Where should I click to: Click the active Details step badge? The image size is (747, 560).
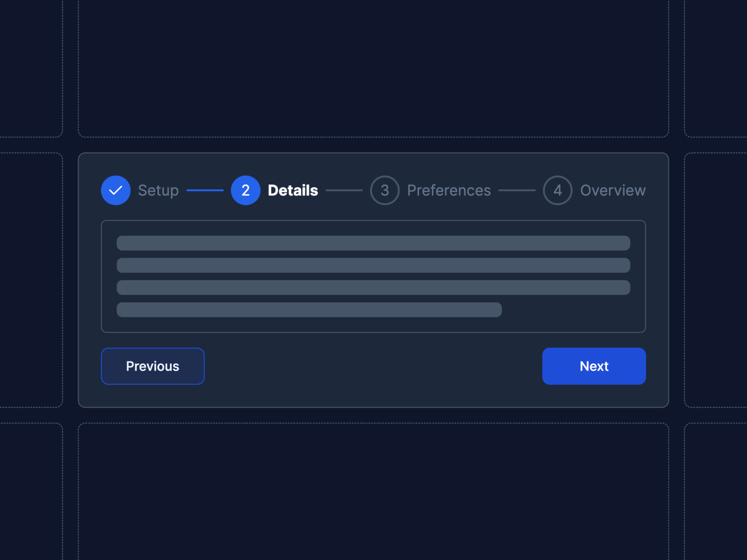[x=246, y=190]
